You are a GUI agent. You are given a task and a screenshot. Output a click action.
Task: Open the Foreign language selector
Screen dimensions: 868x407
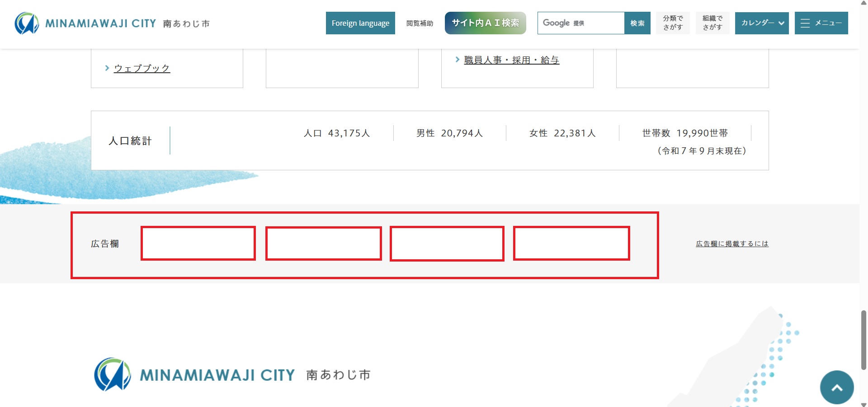(x=360, y=23)
